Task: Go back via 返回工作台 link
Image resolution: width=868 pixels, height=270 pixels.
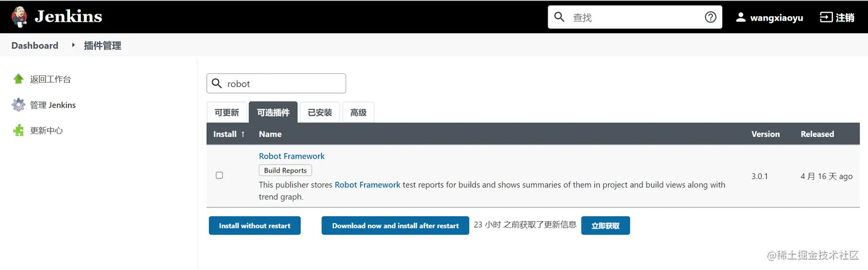Action: tap(51, 79)
